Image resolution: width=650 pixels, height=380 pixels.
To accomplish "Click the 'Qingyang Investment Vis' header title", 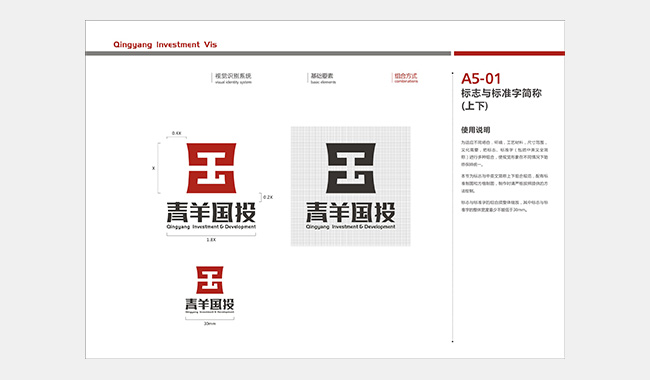I will click(165, 44).
